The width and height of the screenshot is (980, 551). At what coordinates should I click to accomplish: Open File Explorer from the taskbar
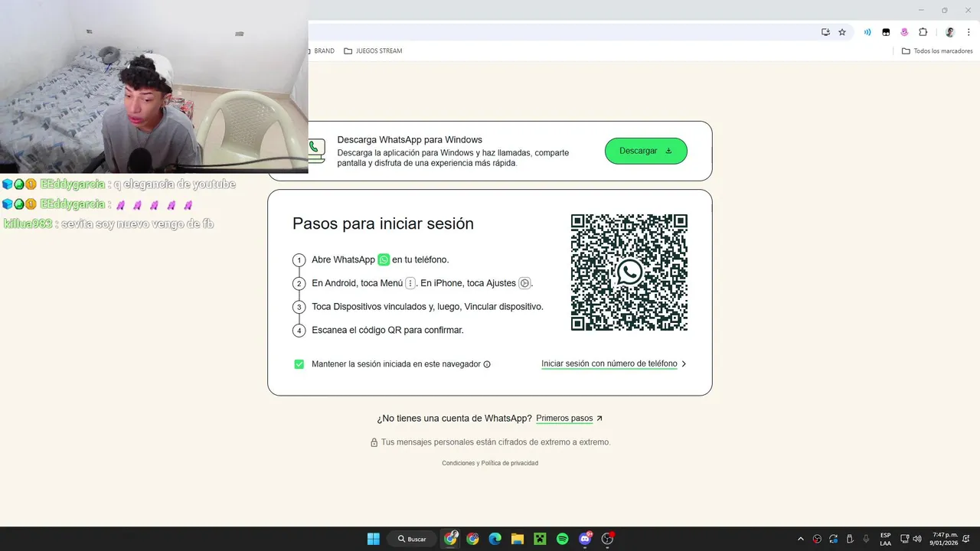pyautogui.click(x=517, y=539)
